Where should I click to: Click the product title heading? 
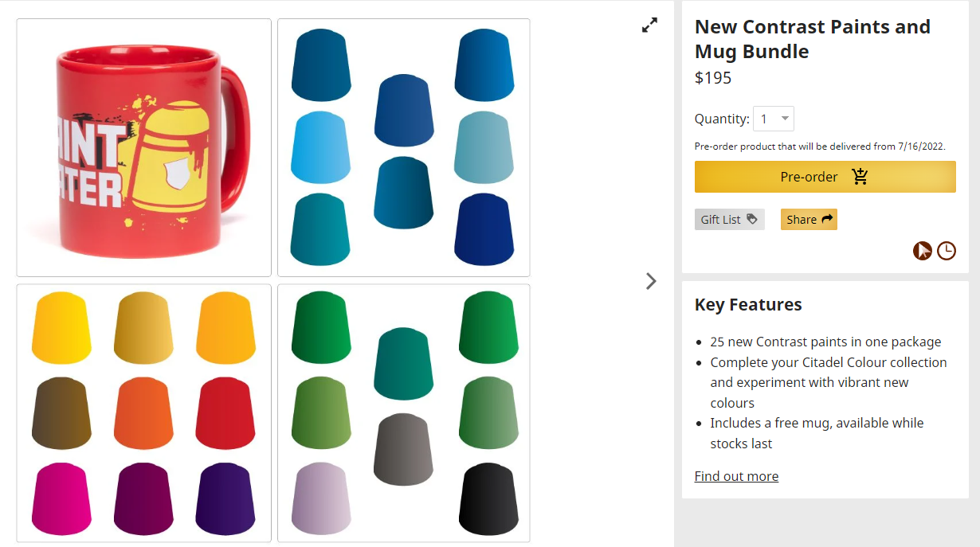tap(813, 39)
